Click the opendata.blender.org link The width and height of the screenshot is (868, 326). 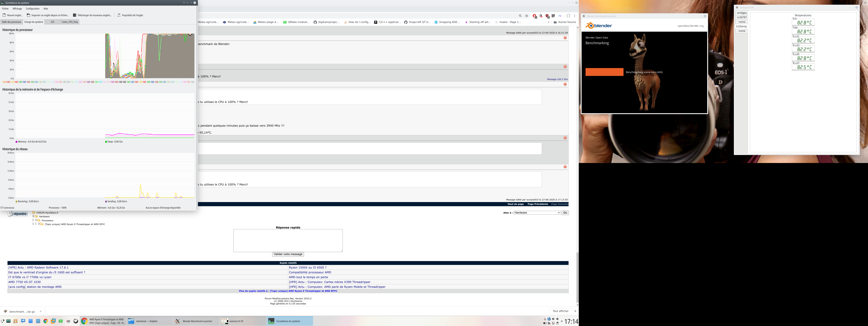(690, 26)
